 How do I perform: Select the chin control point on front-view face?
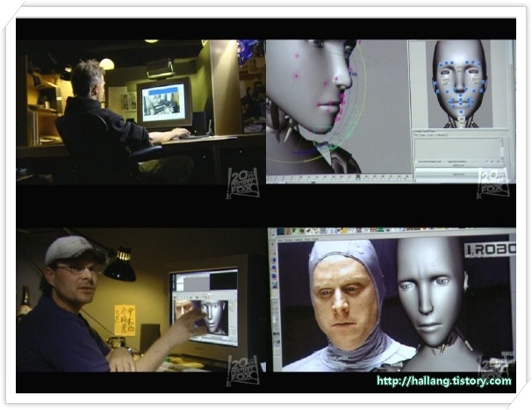point(461,114)
